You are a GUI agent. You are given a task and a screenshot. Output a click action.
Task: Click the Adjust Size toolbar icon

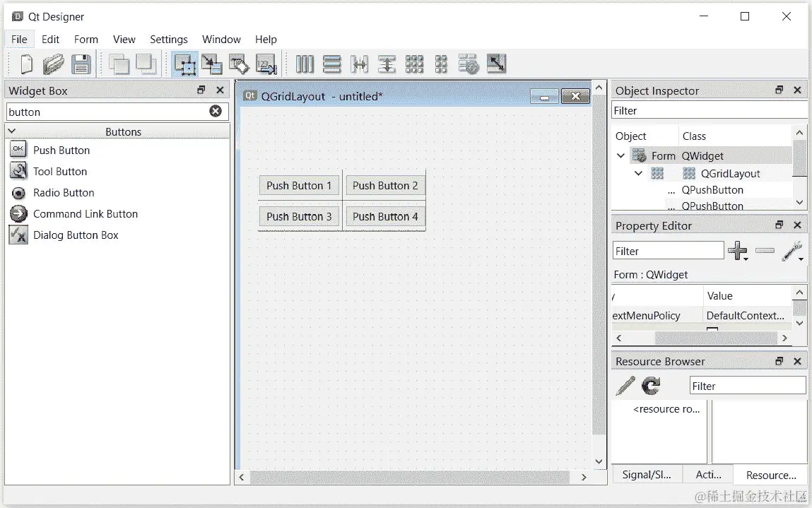(497, 65)
